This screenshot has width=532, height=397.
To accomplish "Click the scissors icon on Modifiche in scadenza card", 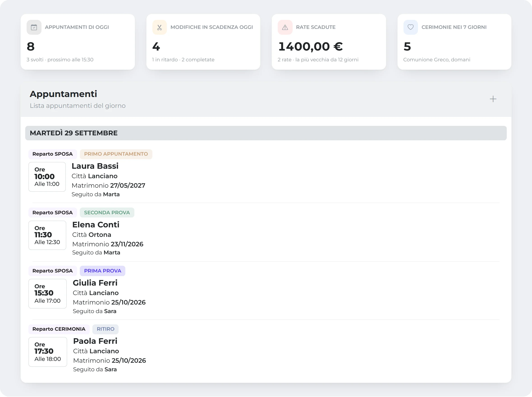I will pyautogui.click(x=159, y=27).
